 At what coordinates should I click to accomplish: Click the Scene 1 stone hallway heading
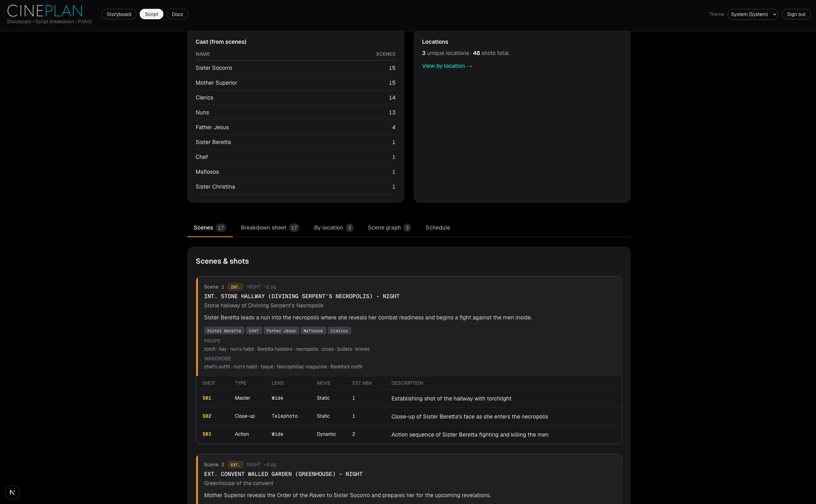pyautogui.click(x=301, y=296)
